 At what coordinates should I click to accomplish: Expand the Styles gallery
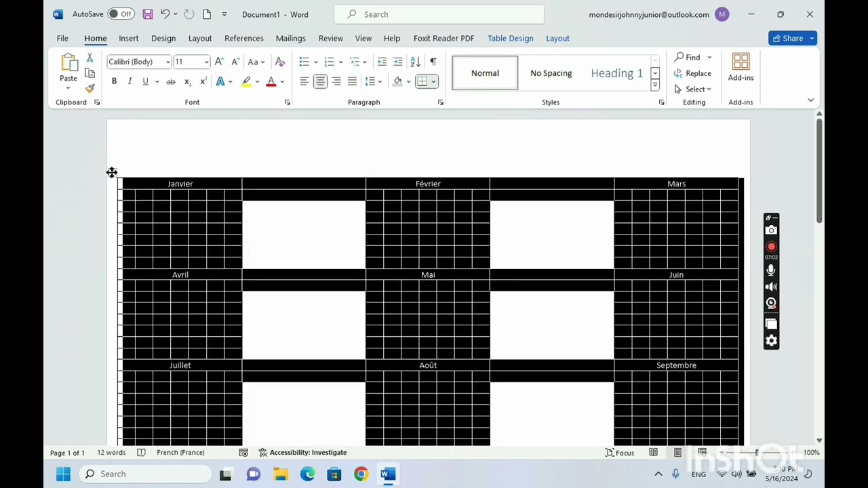pos(655,85)
